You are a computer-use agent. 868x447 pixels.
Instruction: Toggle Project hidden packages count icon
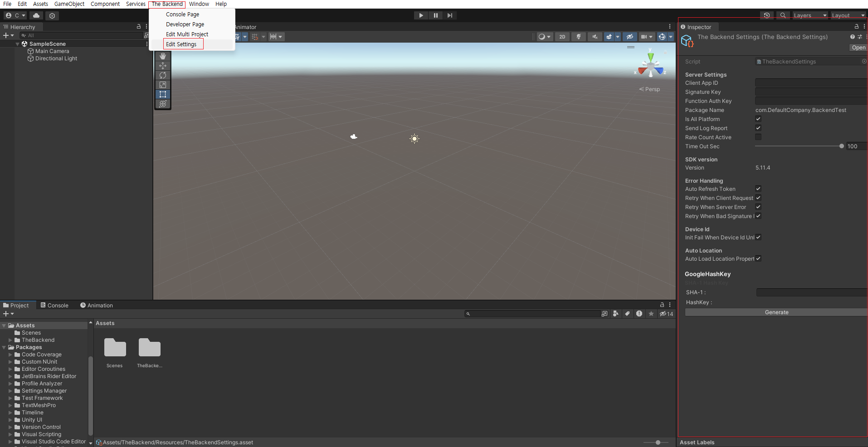(x=666, y=314)
